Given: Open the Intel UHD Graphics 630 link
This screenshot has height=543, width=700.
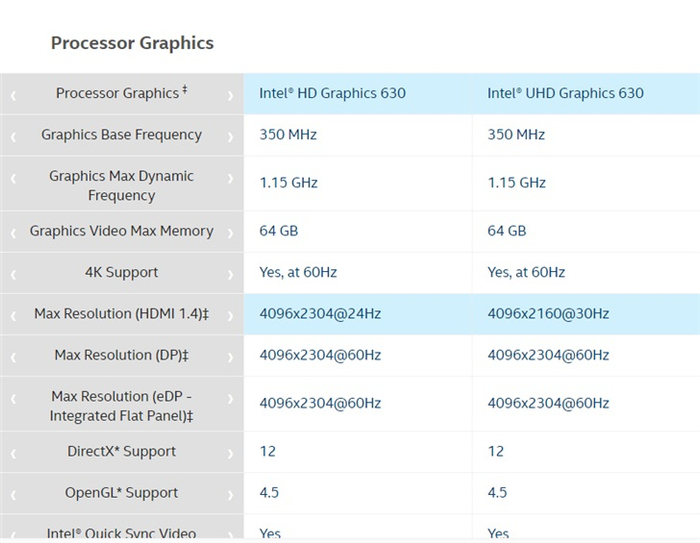Looking at the screenshot, I should click(565, 93).
